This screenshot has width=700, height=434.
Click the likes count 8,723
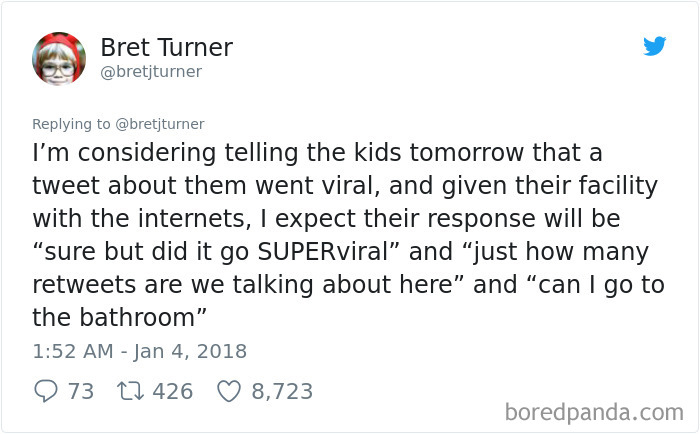[282, 391]
